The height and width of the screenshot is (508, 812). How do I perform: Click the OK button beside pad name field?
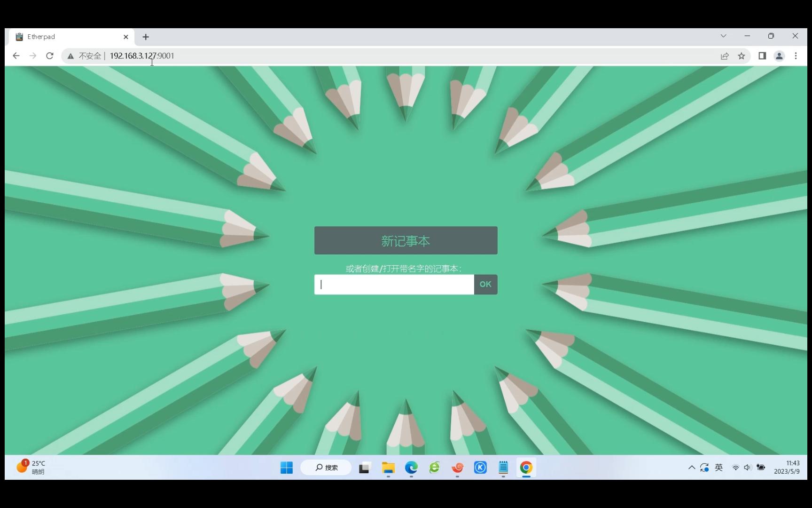coord(485,284)
